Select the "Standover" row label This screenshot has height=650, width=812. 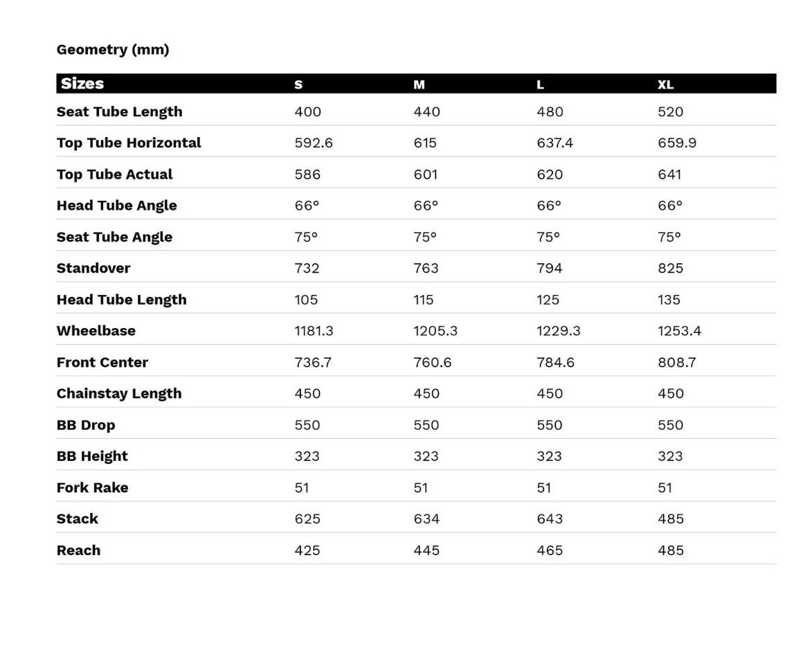coord(93,269)
